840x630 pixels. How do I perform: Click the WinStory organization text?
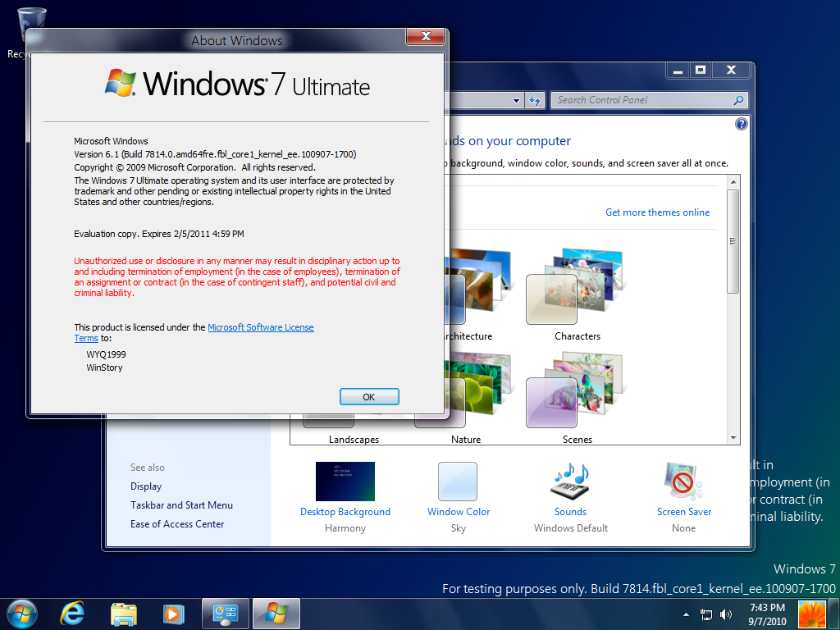click(x=104, y=367)
